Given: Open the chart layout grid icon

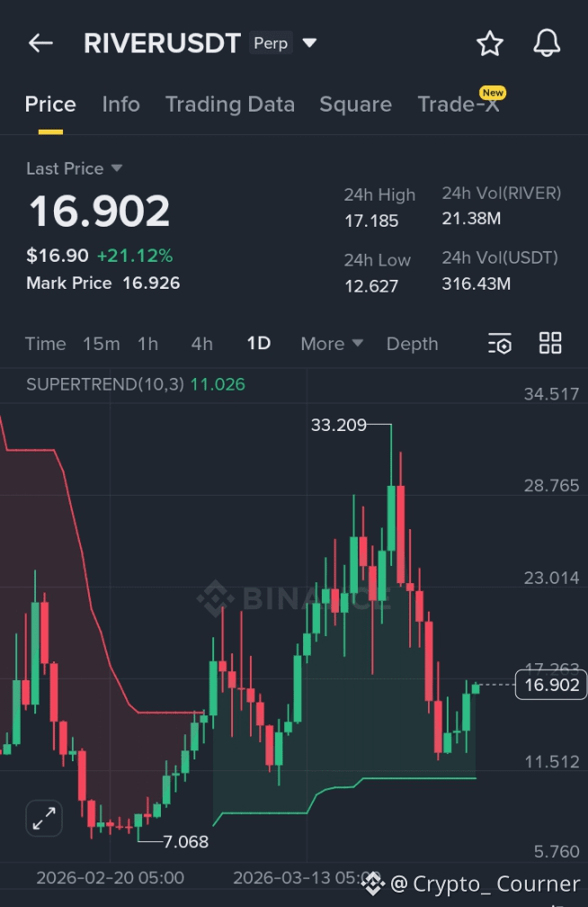Looking at the screenshot, I should pyautogui.click(x=550, y=343).
